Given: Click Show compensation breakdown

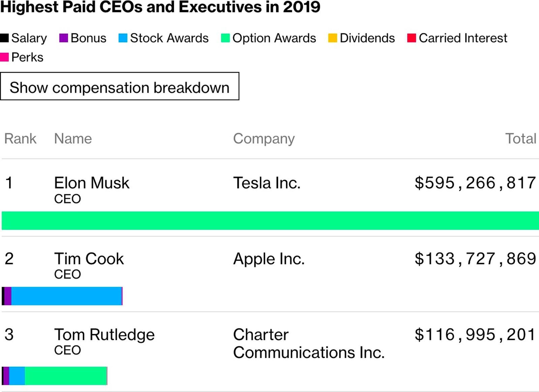Looking at the screenshot, I should [x=120, y=87].
